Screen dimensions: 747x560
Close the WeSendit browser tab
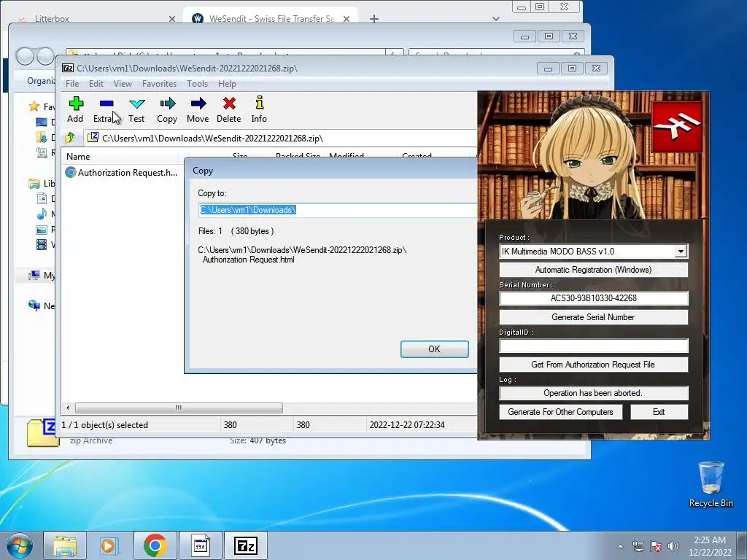pyautogui.click(x=347, y=19)
